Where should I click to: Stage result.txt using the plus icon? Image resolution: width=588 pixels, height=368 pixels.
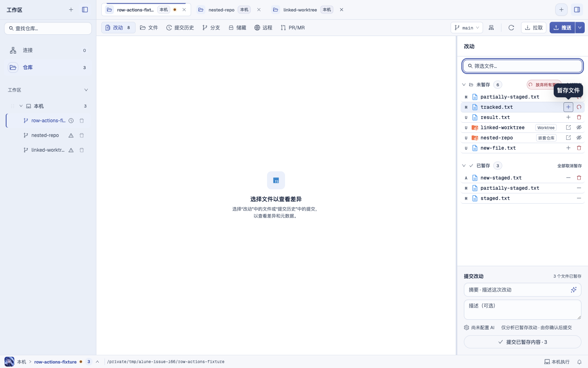click(x=568, y=117)
